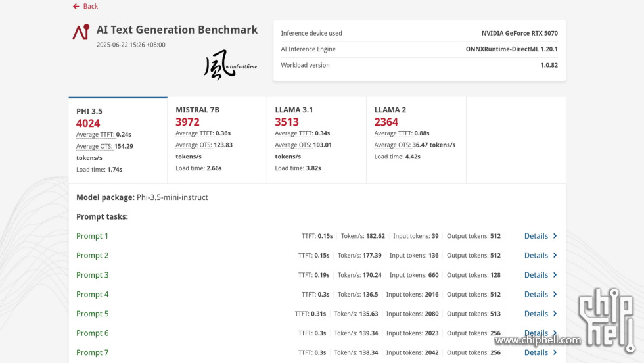
Task: Click Average TTFT label under PHI 3.5
Action: tap(95, 134)
